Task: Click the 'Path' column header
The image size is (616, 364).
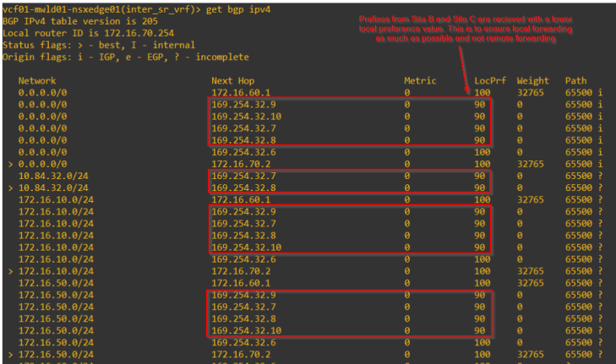Action: (576, 80)
